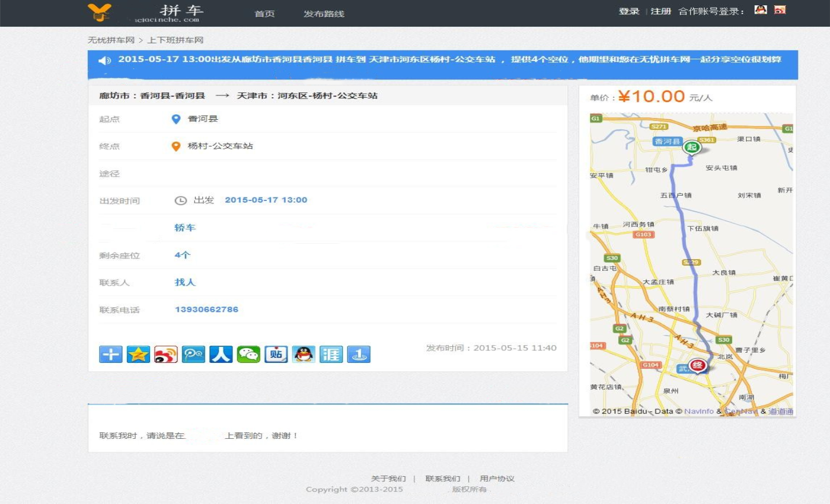830x504 pixels.
Task: Share to Sina Weibo in the share bar
Action: tap(166, 355)
